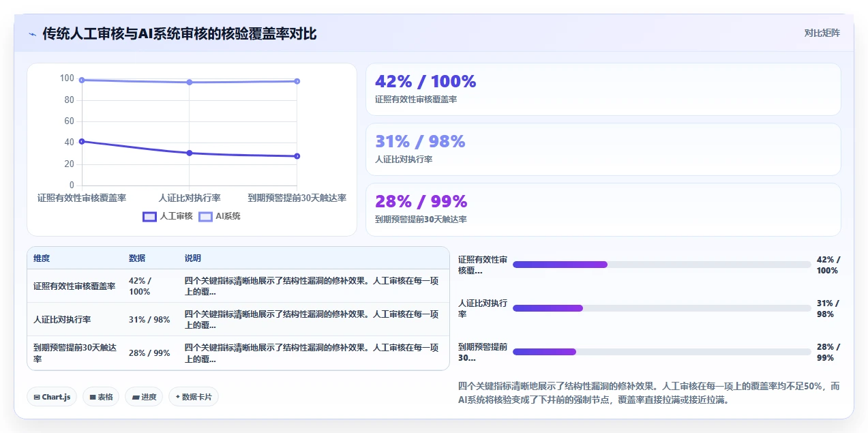
Task: Click the 40 y-axis tick label
Action: point(69,143)
